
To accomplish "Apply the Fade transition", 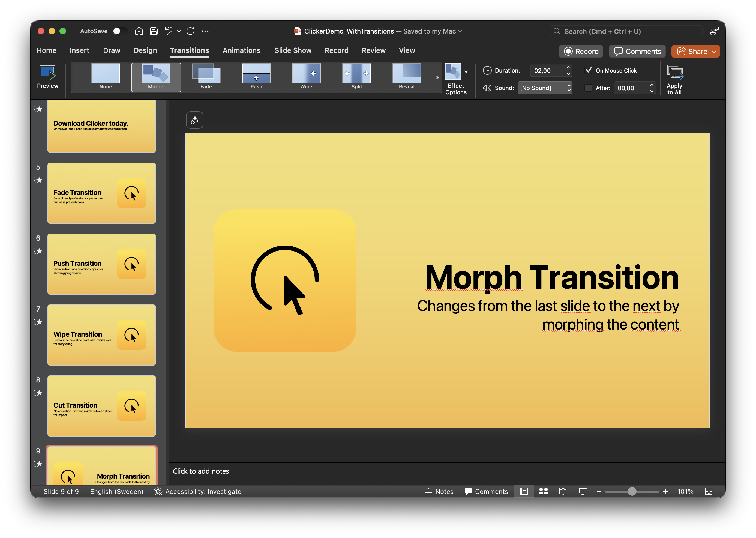I will tap(206, 77).
